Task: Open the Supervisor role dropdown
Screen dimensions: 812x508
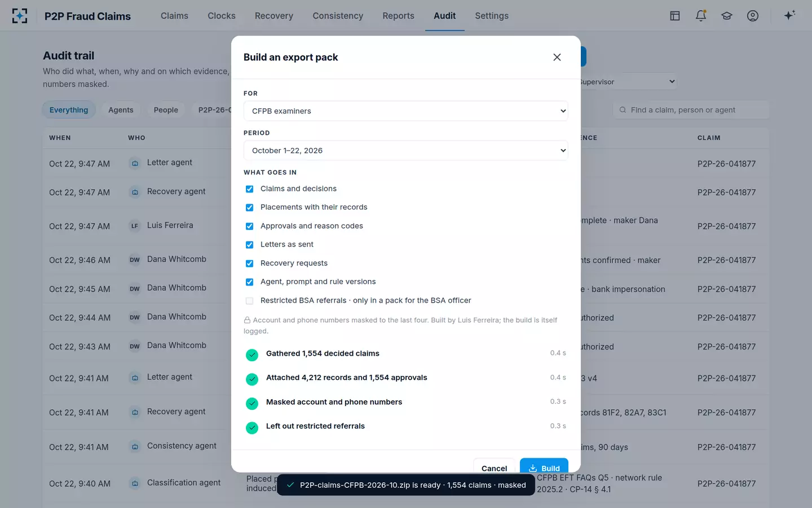Action: [628, 82]
